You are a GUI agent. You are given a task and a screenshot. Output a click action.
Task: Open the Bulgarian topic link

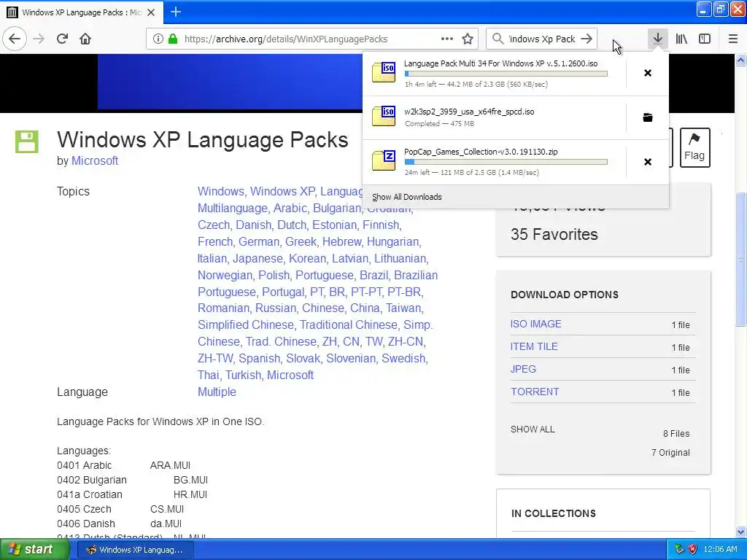point(337,208)
